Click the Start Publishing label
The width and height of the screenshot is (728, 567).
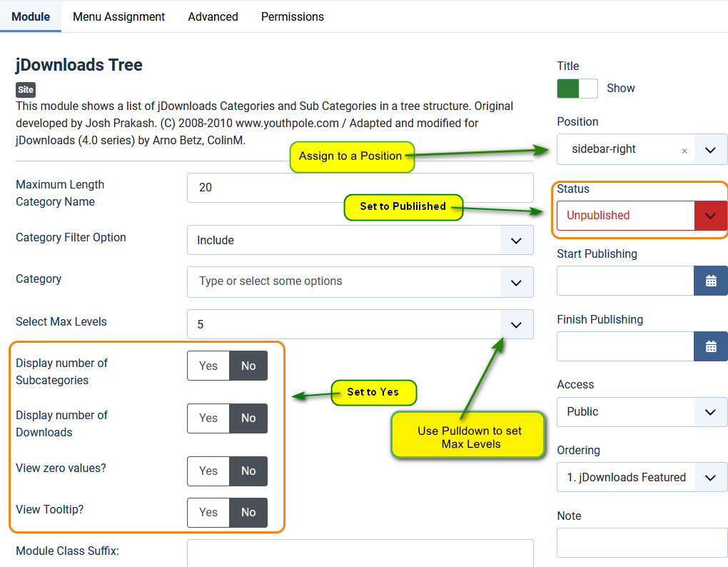click(597, 254)
